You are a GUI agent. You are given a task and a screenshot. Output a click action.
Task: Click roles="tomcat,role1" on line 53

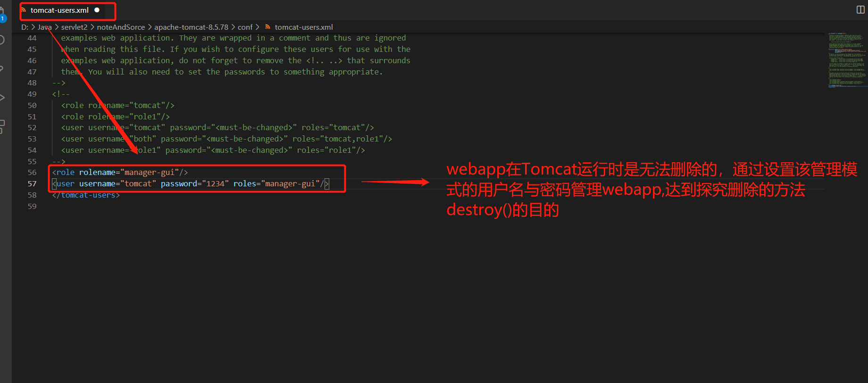point(338,139)
